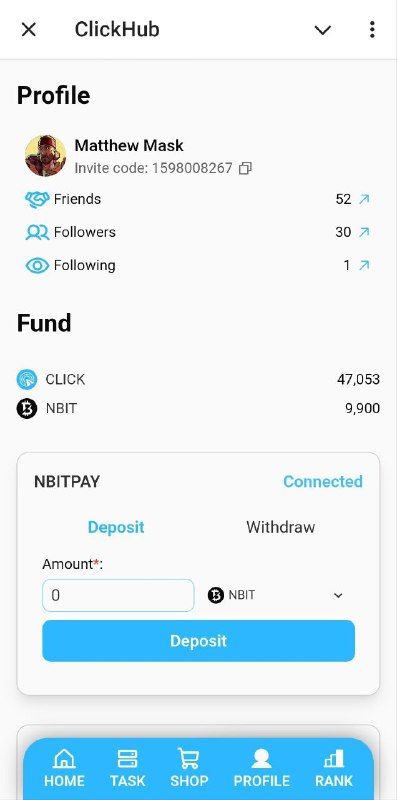Expand the chevron in the ClickHub header
This screenshot has height=800, width=397.
(x=322, y=30)
